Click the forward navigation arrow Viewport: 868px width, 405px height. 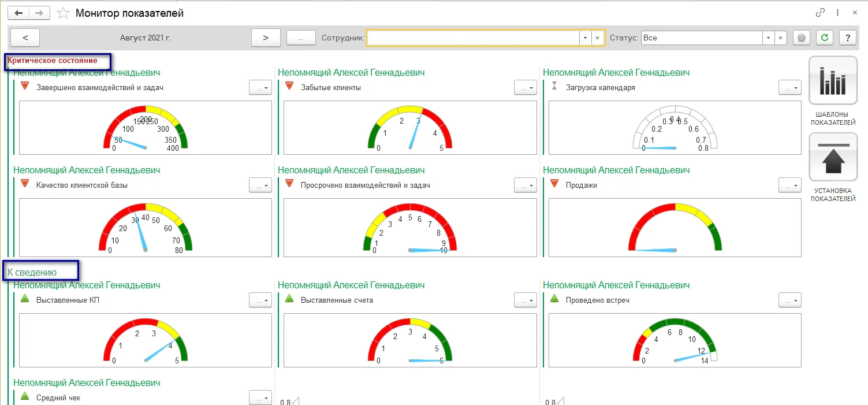pos(39,13)
